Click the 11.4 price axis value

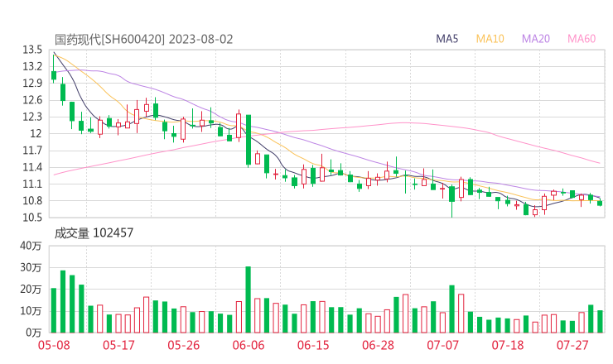(x=32, y=167)
